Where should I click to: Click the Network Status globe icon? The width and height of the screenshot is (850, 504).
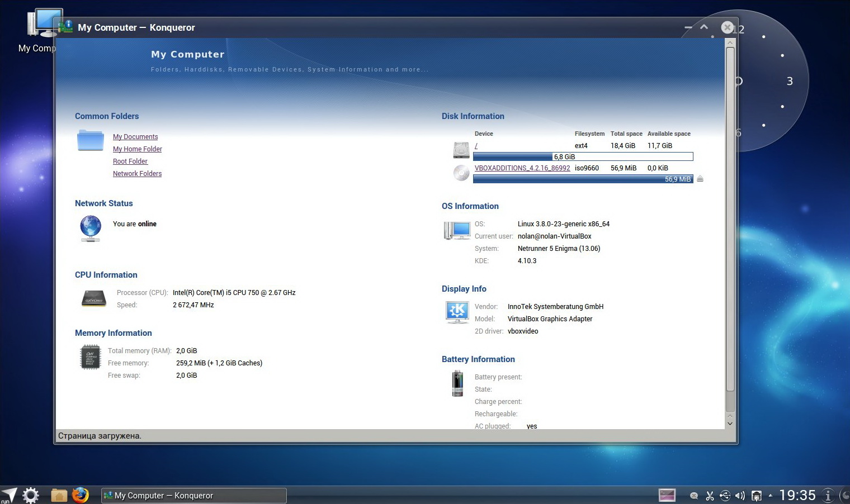91,229
